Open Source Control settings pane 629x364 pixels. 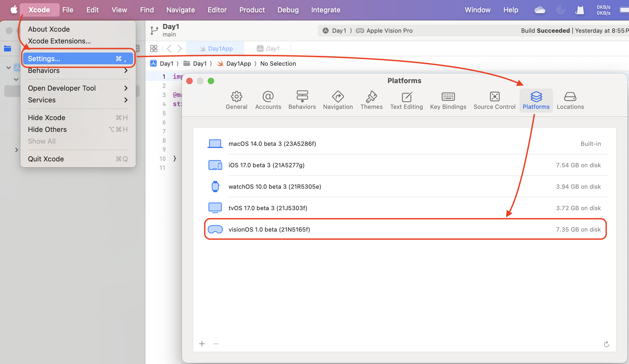coord(494,100)
